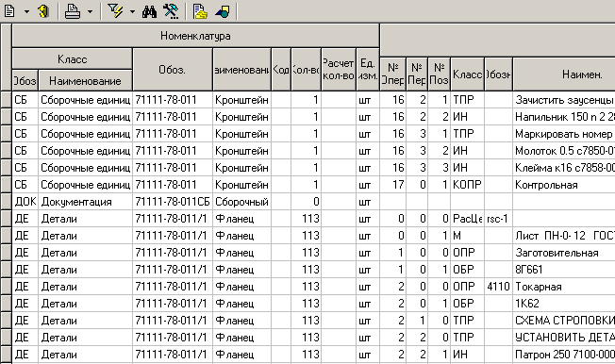Select the Заготовительная cell
This screenshot has width=615, height=364.
pos(564,253)
